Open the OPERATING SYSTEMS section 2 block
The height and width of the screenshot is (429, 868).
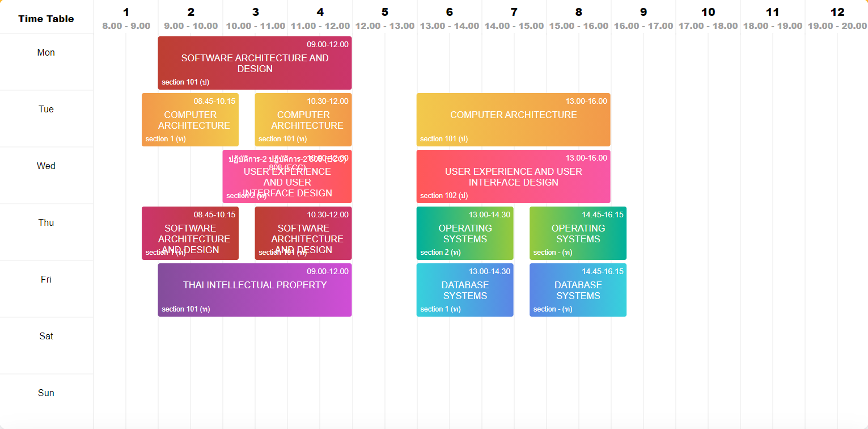(x=465, y=233)
